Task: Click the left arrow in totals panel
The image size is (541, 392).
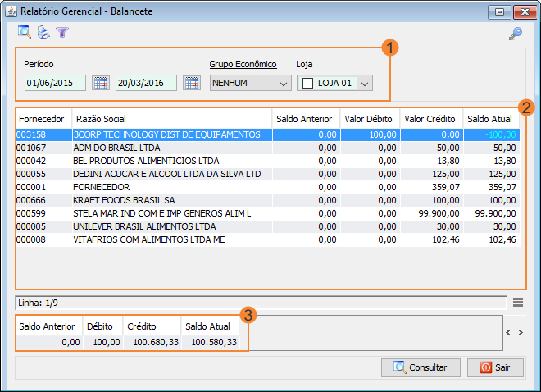Action: click(508, 333)
